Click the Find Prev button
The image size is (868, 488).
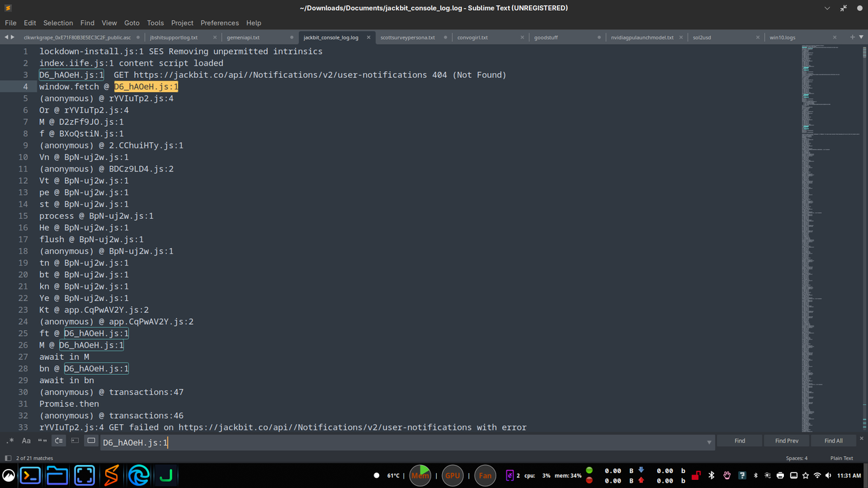(x=787, y=441)
